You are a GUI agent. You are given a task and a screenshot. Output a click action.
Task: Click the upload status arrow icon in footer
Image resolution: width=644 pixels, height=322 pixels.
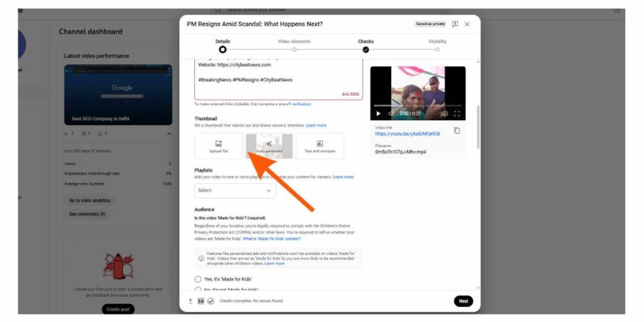tap(190, 301)
